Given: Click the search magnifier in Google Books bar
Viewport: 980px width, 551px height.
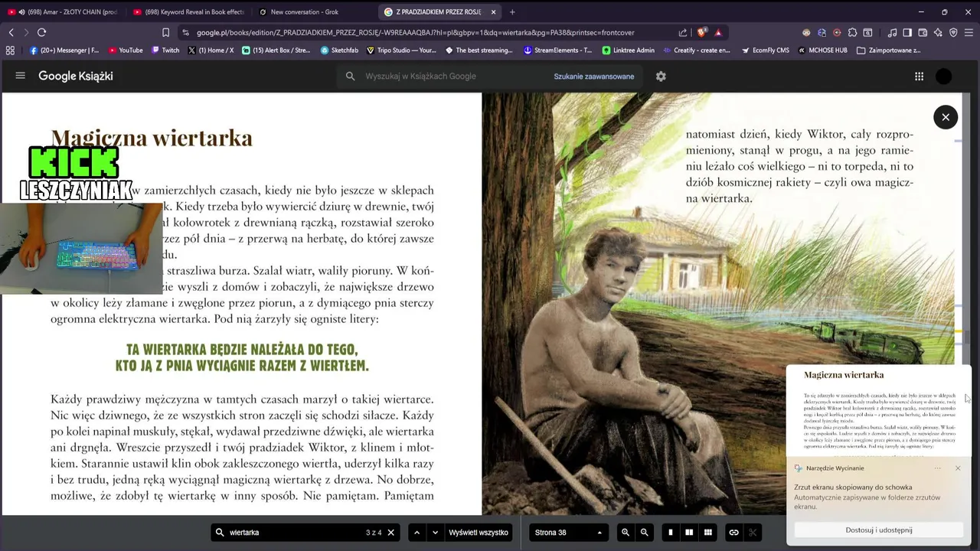Looking at the screenshot, I should (350, 76).
